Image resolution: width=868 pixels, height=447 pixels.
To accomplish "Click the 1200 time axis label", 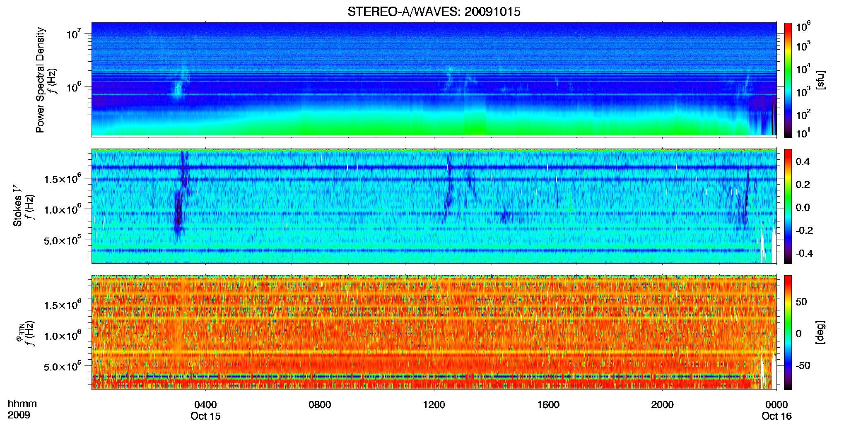I will (434, 405).
